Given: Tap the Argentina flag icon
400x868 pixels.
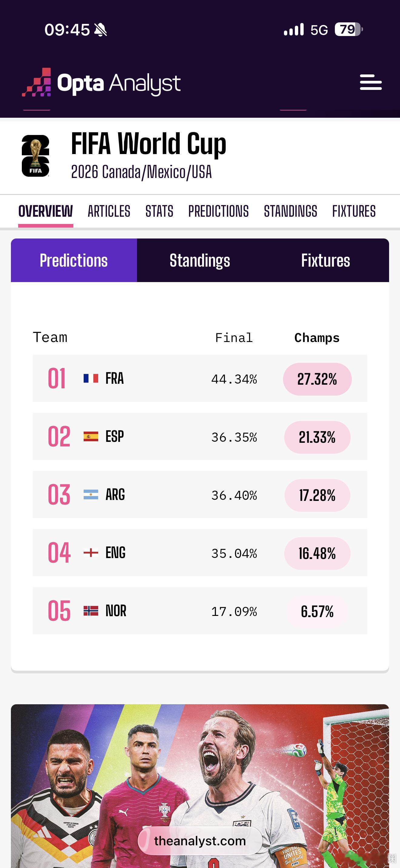Looking at the screenshot, I should (x=91, y=495).
